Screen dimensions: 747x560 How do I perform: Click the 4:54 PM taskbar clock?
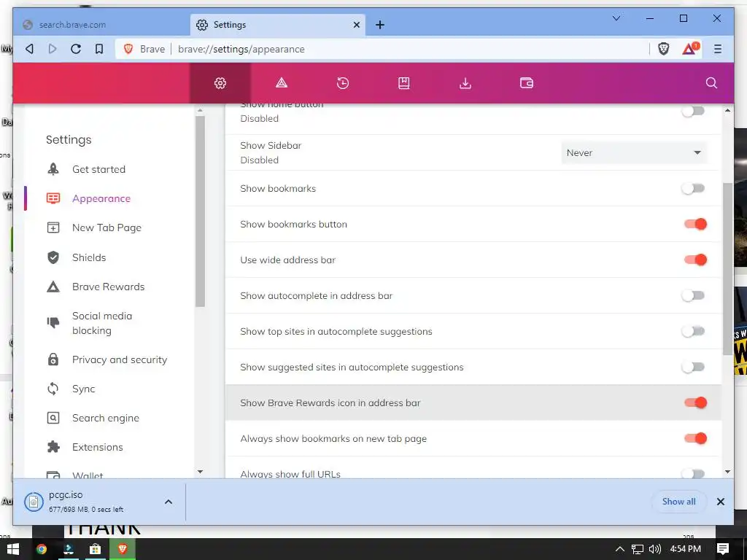coord(685,549)
